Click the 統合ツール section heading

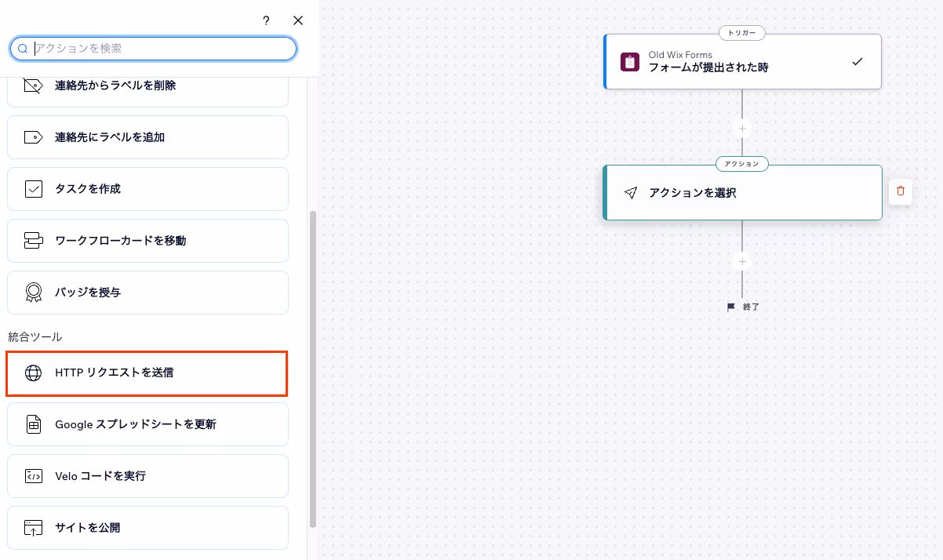(35, 337)
